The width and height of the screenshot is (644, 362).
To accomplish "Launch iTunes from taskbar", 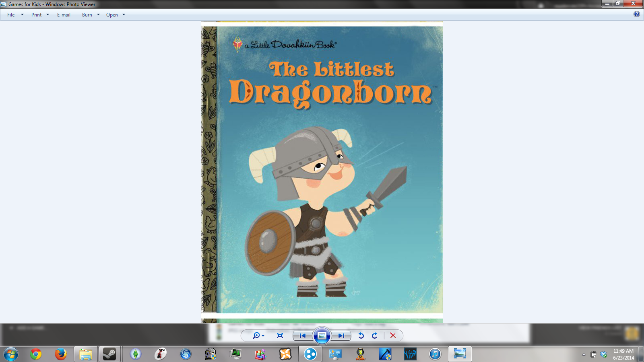I will [435, 354].
